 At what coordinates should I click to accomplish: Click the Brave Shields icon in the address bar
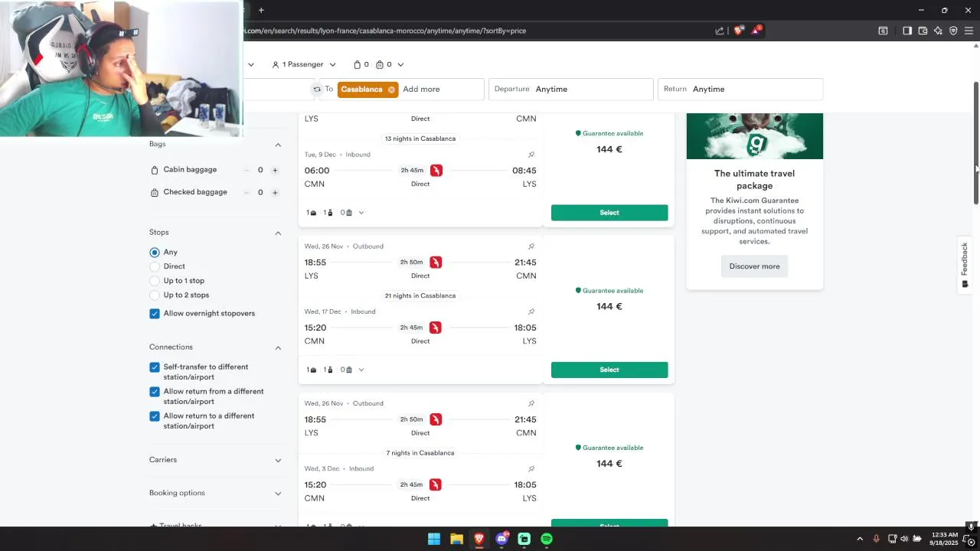click(x=738, y=31)
